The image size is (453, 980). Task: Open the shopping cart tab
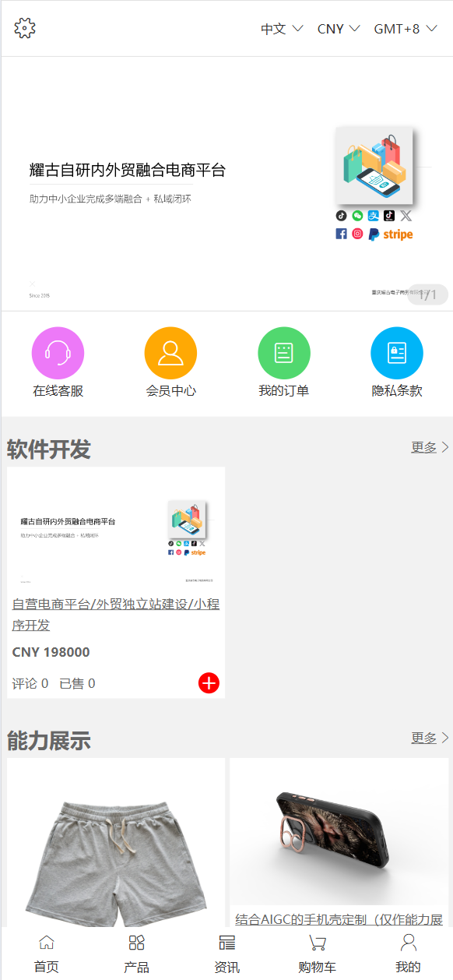(317, 954)
